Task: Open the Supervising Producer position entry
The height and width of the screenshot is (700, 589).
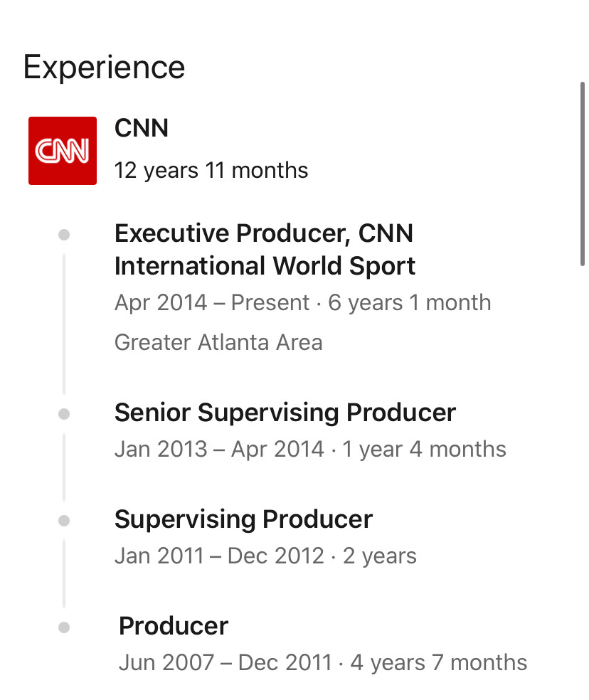Action: [x=243, y=519]
